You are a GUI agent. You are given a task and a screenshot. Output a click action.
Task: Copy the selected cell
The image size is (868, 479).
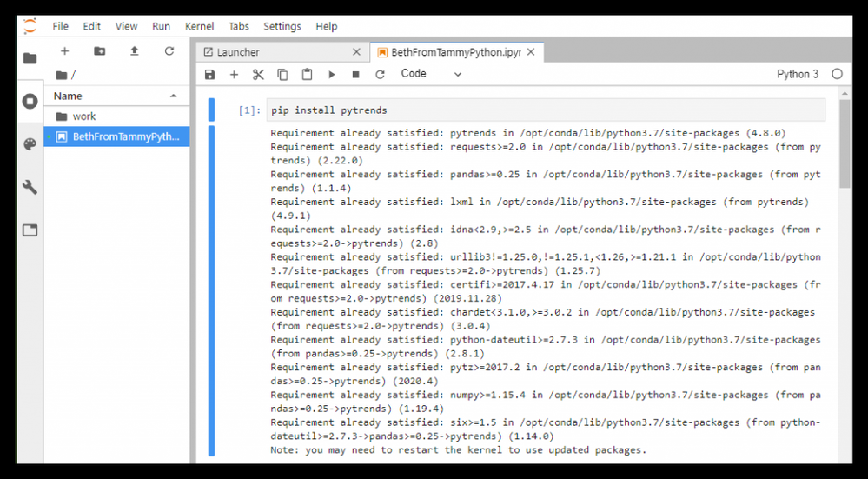[x=283, y=74]
